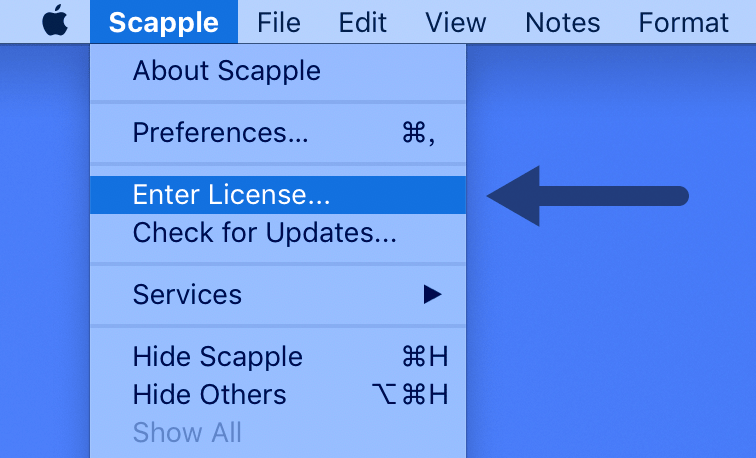Open the Apple menu
The height and width of the screenshot is (458, 756).
[54, 22]
